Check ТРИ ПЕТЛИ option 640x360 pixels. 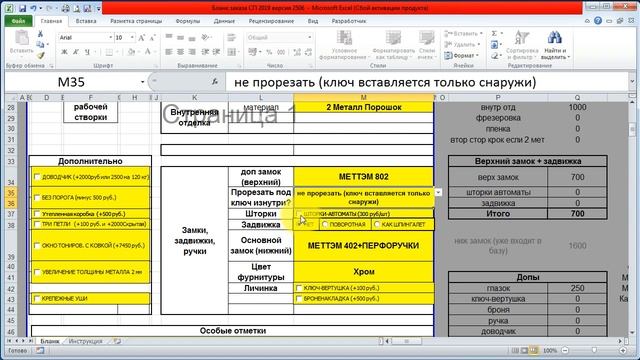point(37,224)
